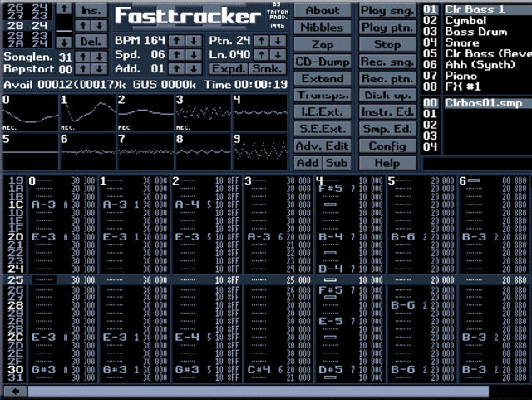This screenshot has width=532, height=400.
Task: Decrease pattern length Ln. down arrow
Action: point(278,55)
